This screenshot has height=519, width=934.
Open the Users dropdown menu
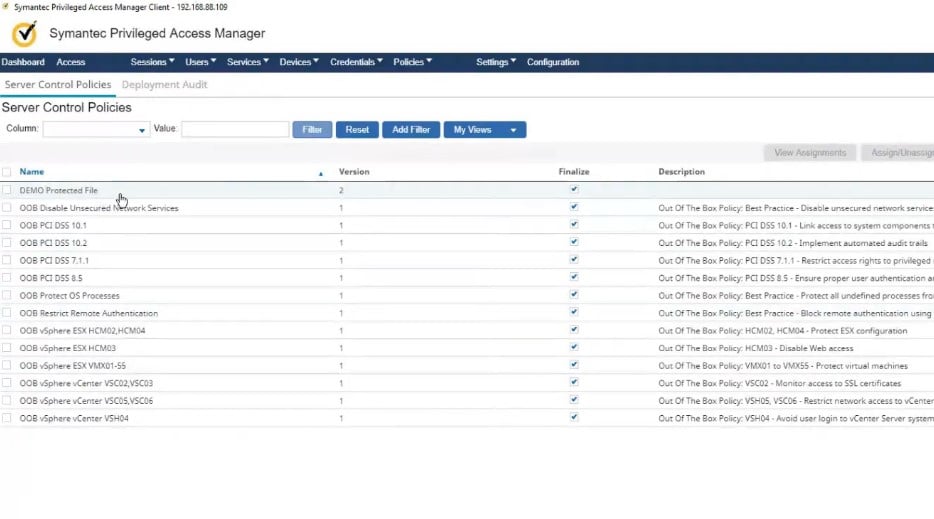coord(200,62)
